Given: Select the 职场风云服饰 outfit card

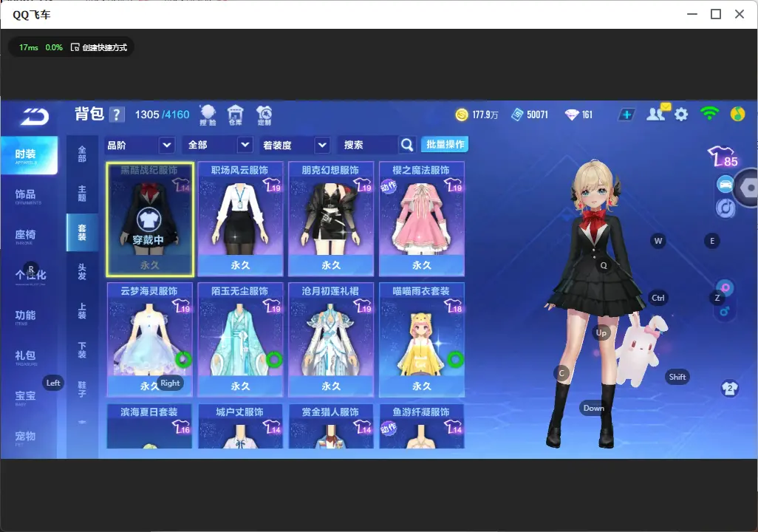Looking at the screenshot, I should coord(240,219).
